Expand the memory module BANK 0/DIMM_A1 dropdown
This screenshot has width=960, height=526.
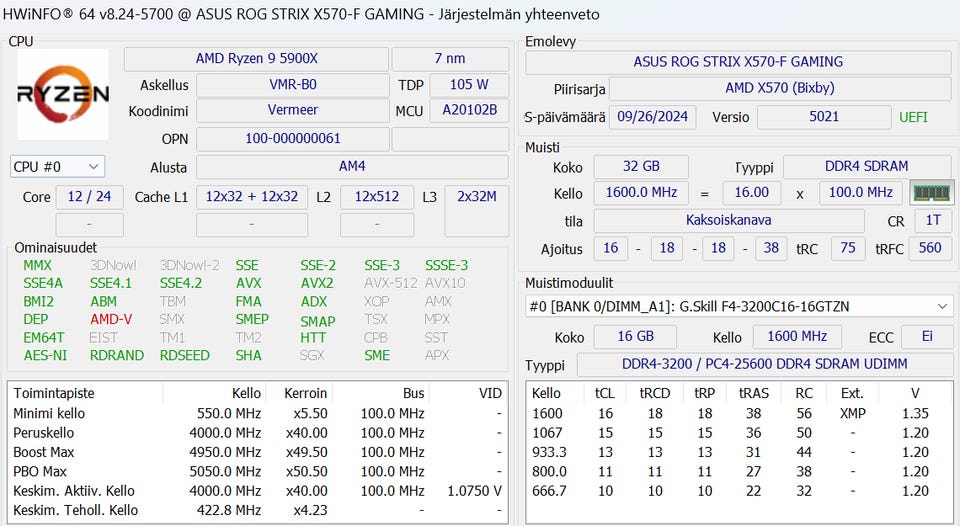[739, 306]
